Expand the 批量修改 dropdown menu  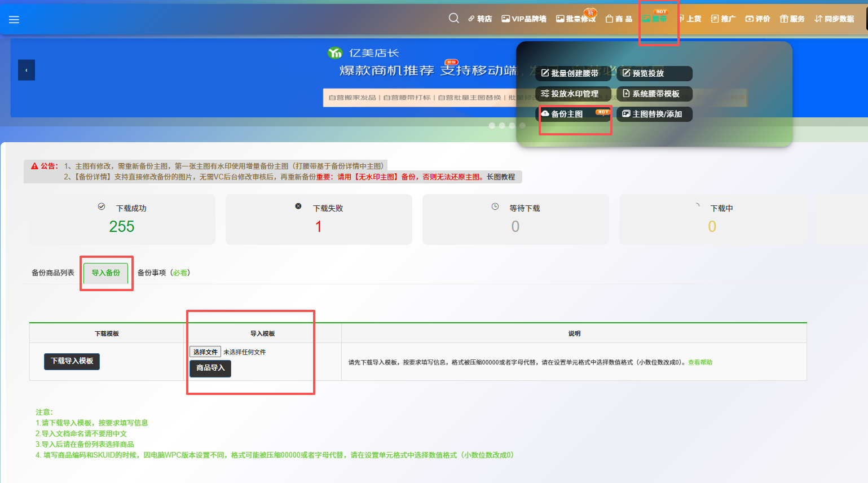coord(576,19)
